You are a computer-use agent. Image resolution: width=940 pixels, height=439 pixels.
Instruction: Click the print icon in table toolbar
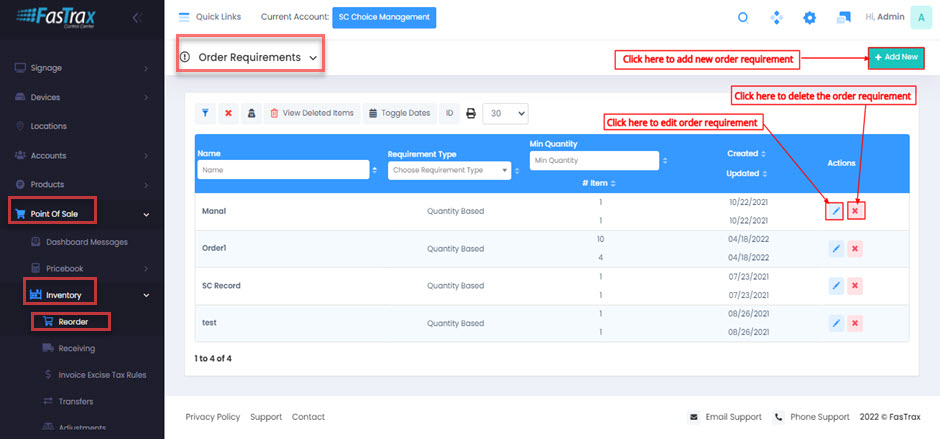470,113
